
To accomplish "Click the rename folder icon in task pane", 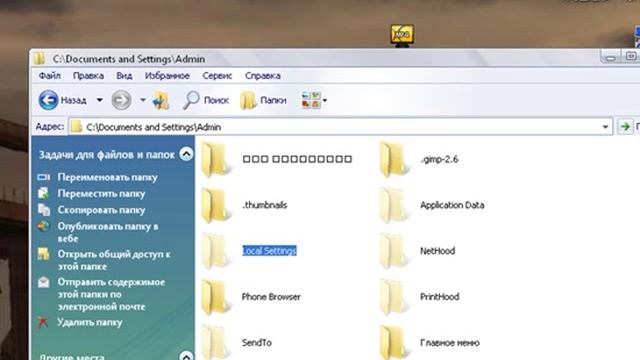I will point(44,177).
